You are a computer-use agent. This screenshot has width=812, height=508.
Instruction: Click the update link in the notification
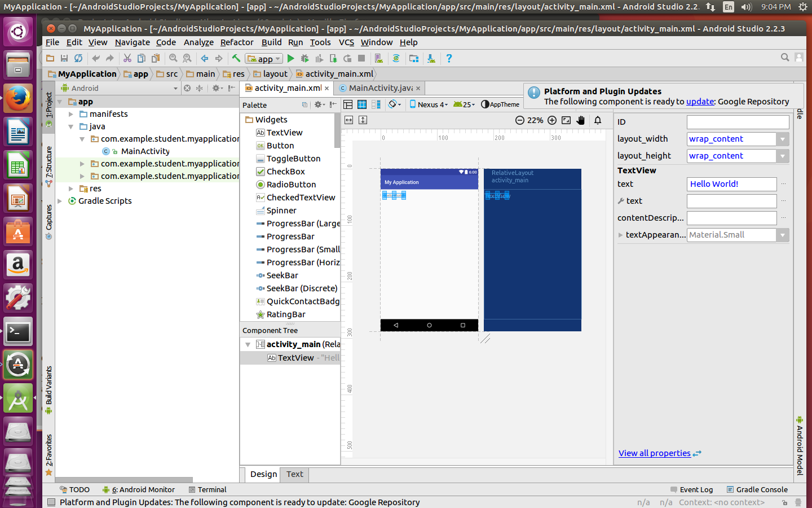coord(700,102)
